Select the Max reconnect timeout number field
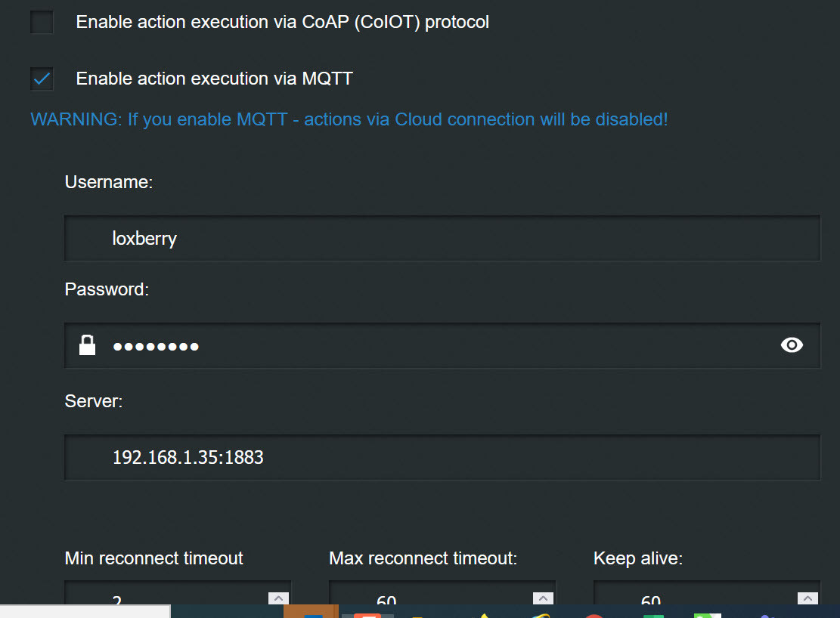Screen dimensions: 840x618 click(431, 598)
